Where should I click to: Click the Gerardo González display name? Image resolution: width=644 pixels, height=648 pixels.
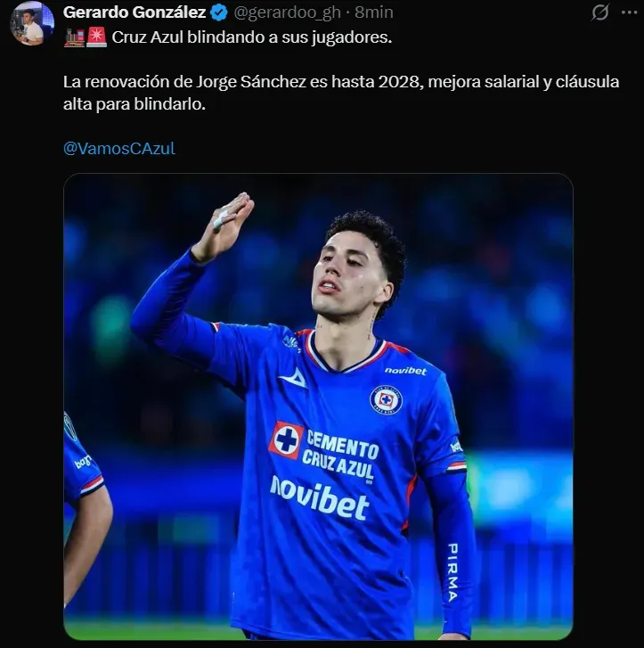click(x=135, y=12)
